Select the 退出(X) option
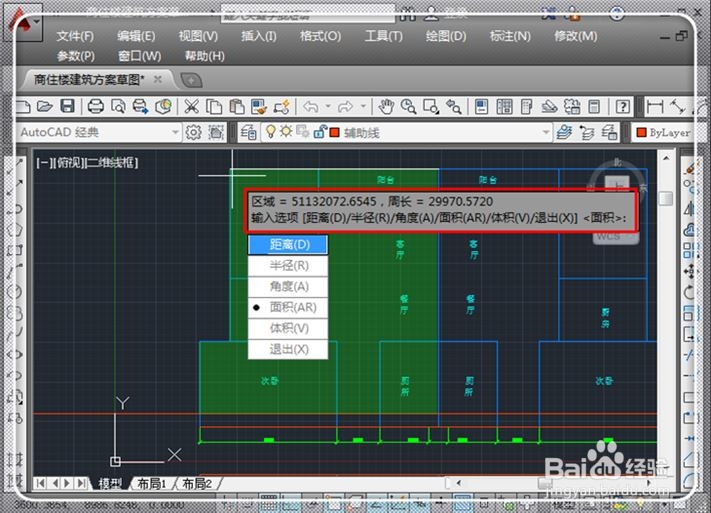 pyautogui.click(x=288, y=349)
